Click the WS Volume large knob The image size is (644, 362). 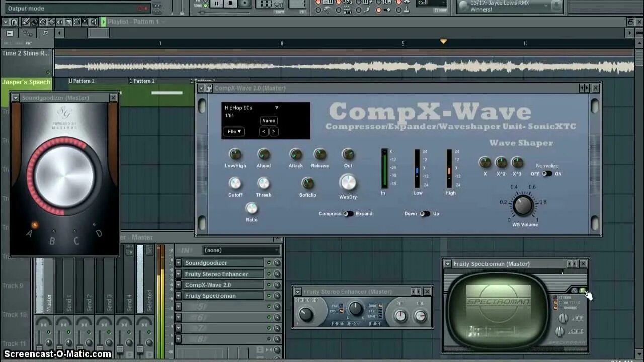click(x=523, y=206)
